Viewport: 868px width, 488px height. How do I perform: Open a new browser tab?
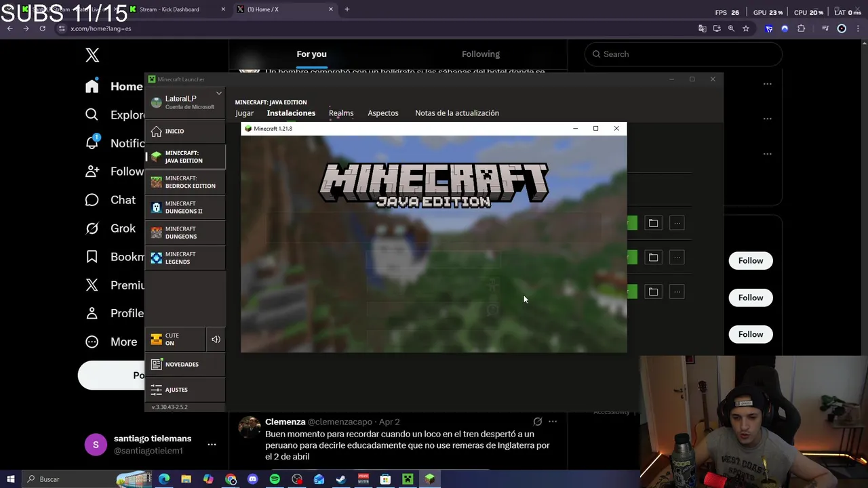coord(347,9)
